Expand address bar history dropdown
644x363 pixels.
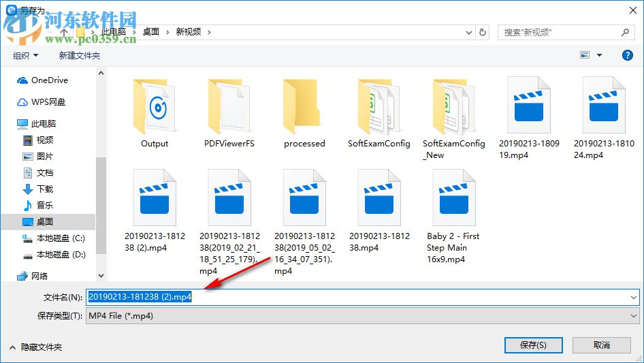click(x=468, y=32)
